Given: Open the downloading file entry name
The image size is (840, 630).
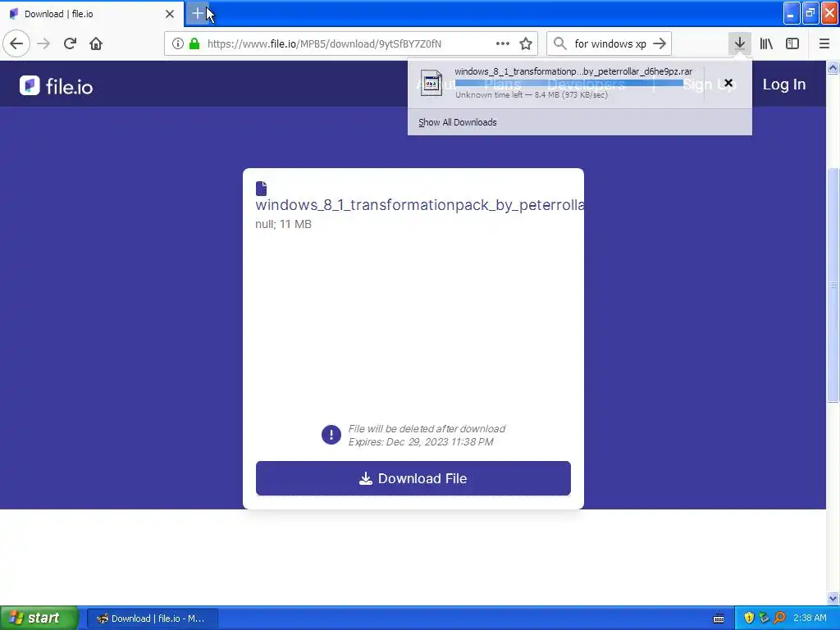Looking at the screenshot, I should 573,71.
